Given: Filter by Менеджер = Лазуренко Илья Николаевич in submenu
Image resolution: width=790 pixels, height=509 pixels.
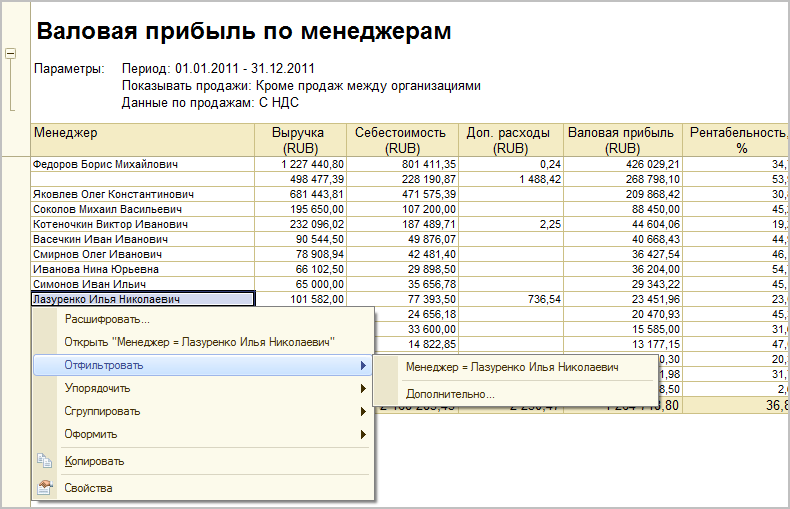Looking at the screenshot, I should pos(512,367).
